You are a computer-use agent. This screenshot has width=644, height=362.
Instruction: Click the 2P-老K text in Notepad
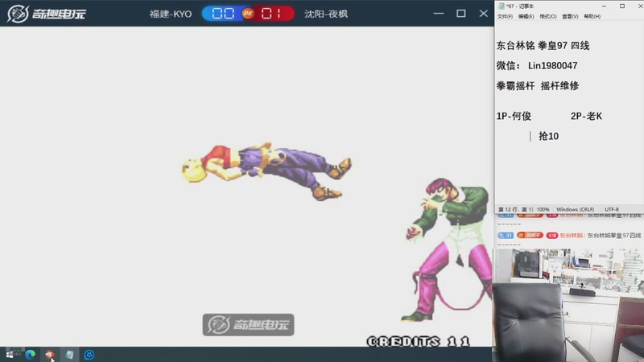tap(586, 116)
